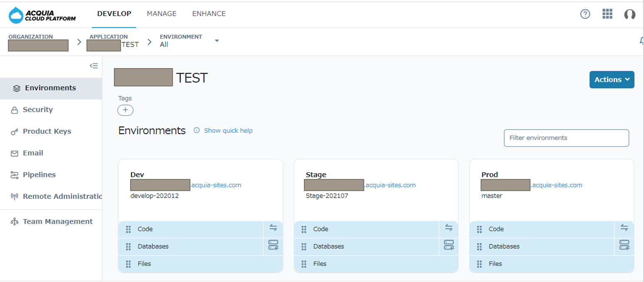The width and height of the screenshot is (644, 282).
Task: Open the help question mark icon
Action: click(x=585, y=14)
